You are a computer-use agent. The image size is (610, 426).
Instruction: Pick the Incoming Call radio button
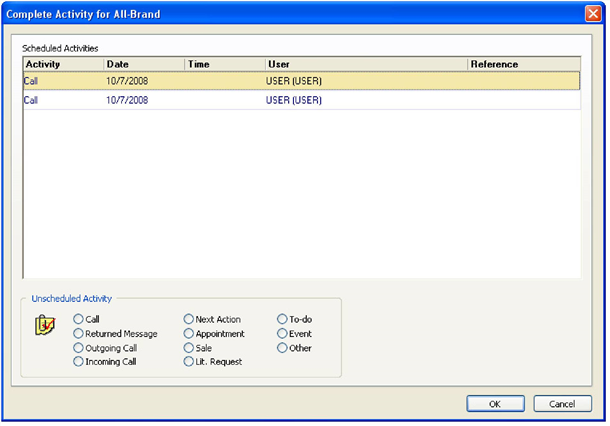79,362
